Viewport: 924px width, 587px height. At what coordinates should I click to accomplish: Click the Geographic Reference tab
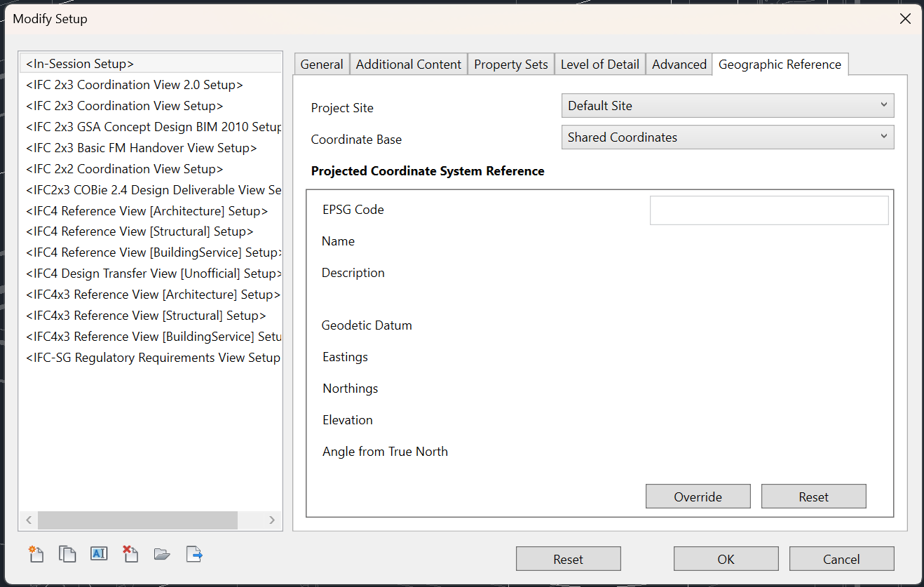[x=780, y=65]
